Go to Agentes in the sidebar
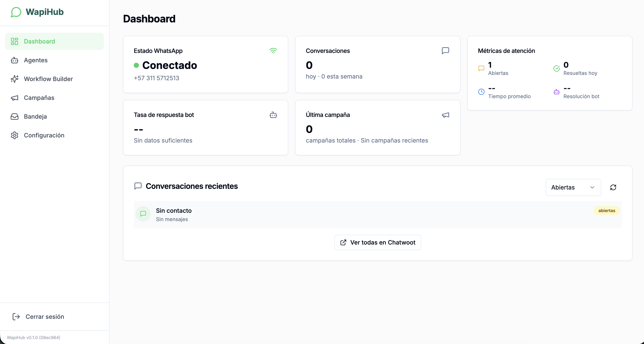This screenshot has width=644, height=344. point(54,60)
